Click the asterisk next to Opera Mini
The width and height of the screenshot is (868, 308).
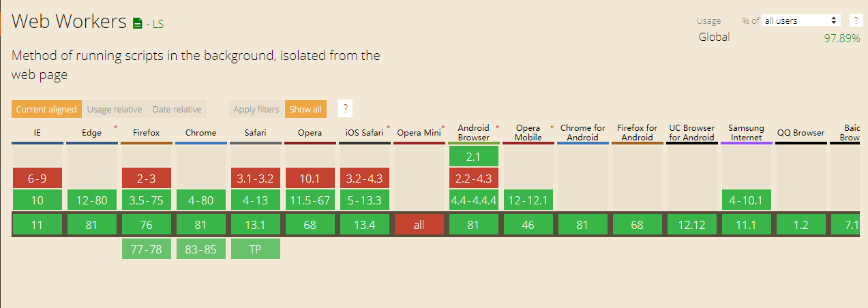(x=443, y=127)
